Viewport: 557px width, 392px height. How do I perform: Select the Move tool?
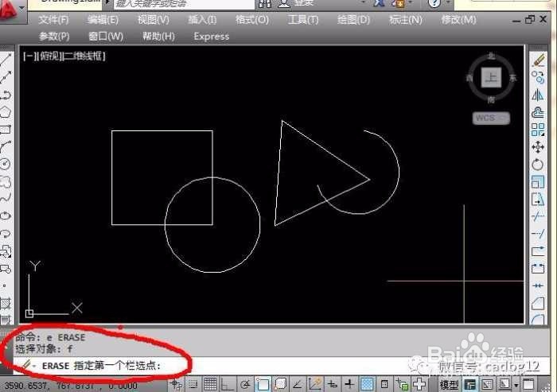tap(538, 147)
